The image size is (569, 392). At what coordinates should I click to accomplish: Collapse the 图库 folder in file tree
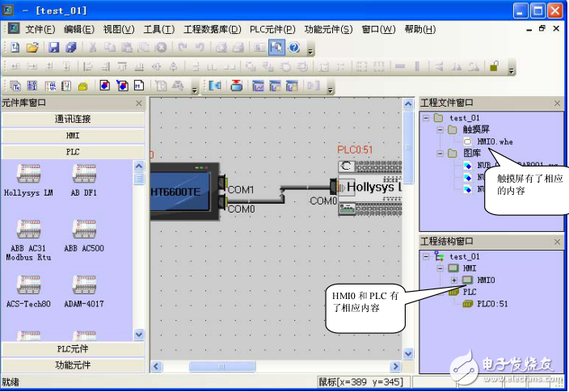coord(439,153)
